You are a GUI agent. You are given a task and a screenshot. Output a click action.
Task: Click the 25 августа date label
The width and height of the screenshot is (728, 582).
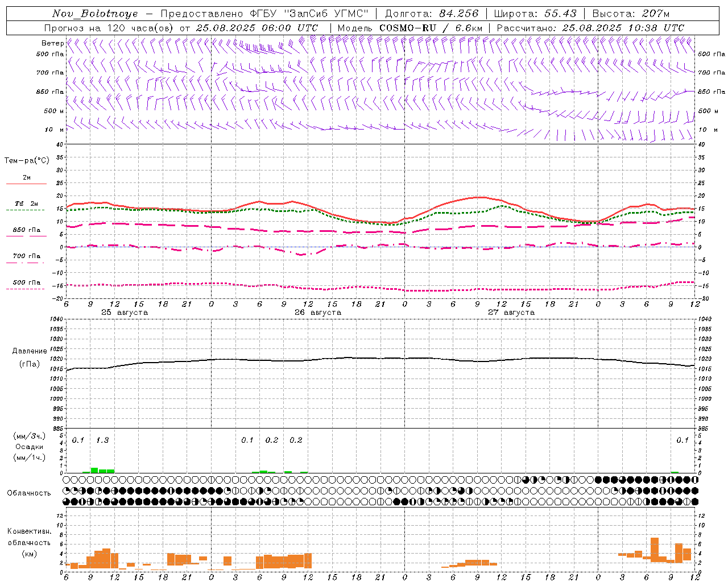125,313
